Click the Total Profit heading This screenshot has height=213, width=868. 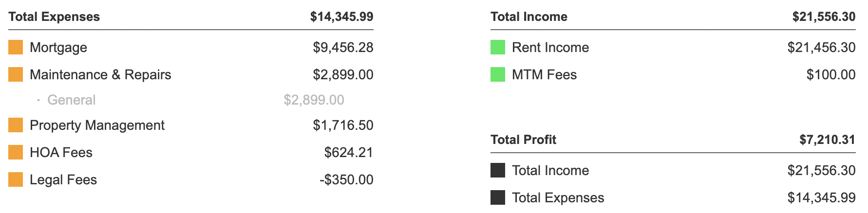[524, 140]
